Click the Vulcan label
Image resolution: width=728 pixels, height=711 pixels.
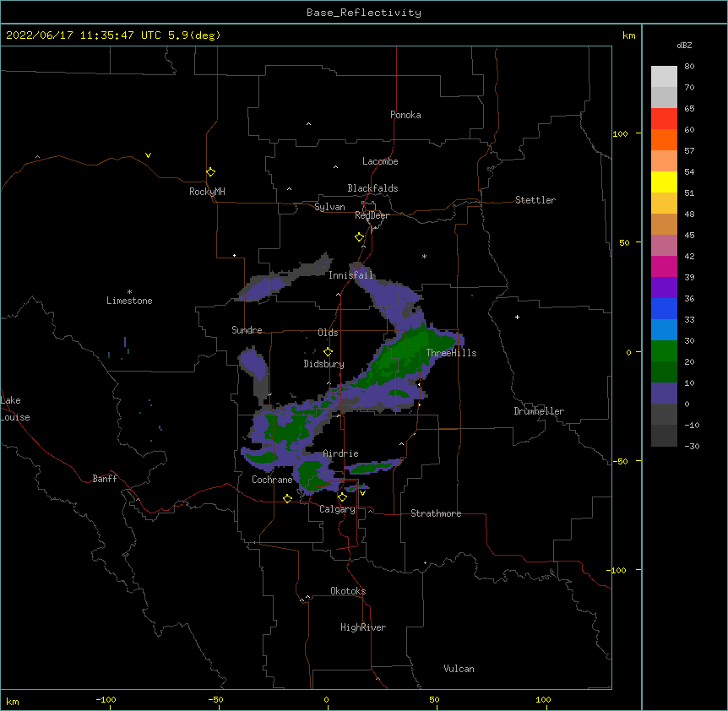[x=459, y=669]
